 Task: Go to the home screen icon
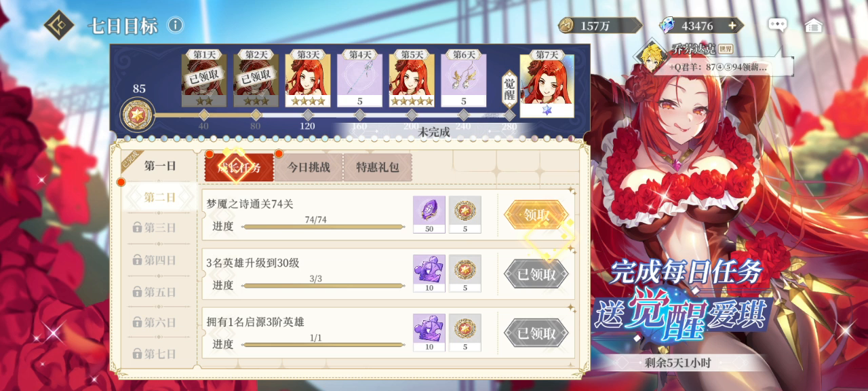tap(813, 26)
